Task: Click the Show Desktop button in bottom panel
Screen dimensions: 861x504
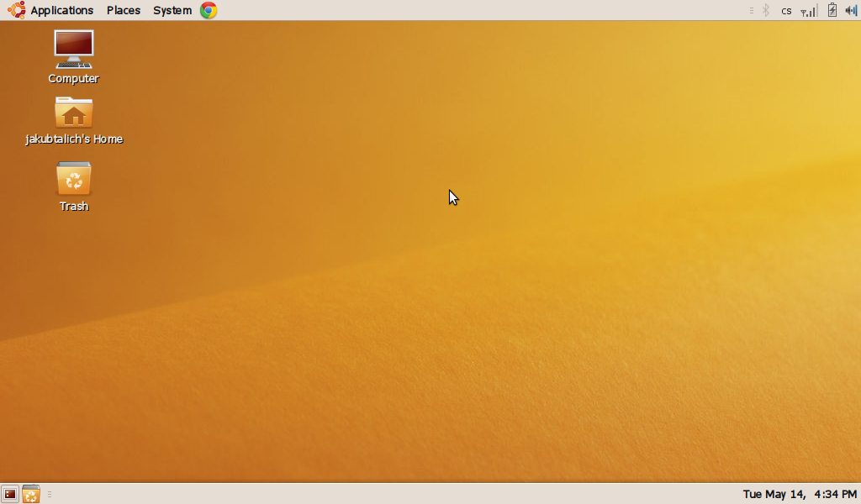Action: (x=10, y=494)
